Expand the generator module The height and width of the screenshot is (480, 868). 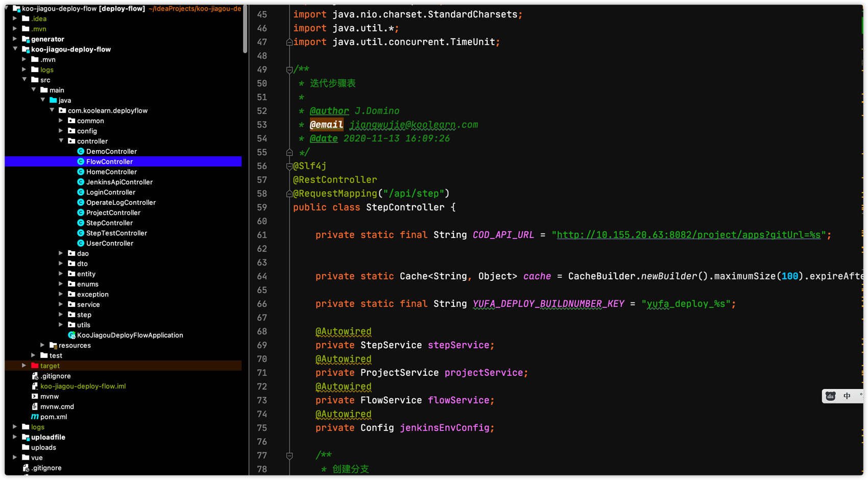click(15, 39)
